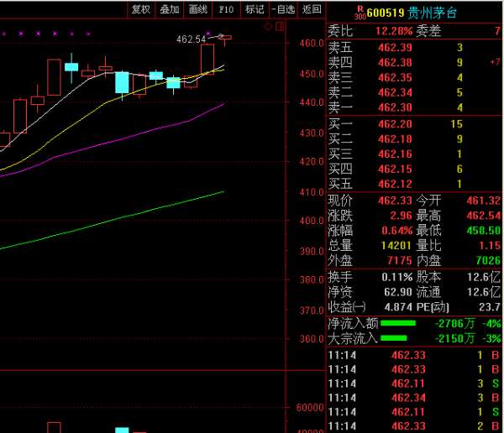Click the 卖五 price 462.39
Screen dimensions: 504x433
pyautogui.click(x=395, y=47)
